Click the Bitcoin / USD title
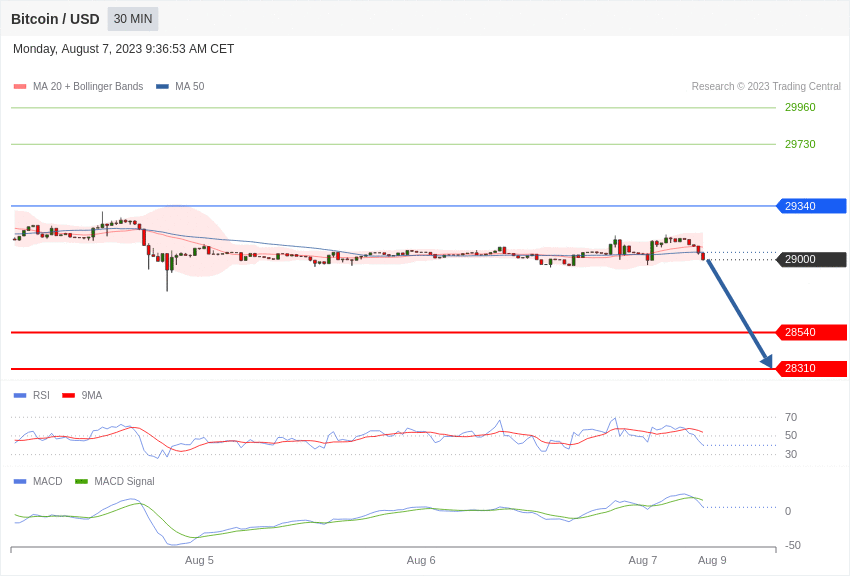The width and height of the screenshot is (850, 576). (55, 19)
